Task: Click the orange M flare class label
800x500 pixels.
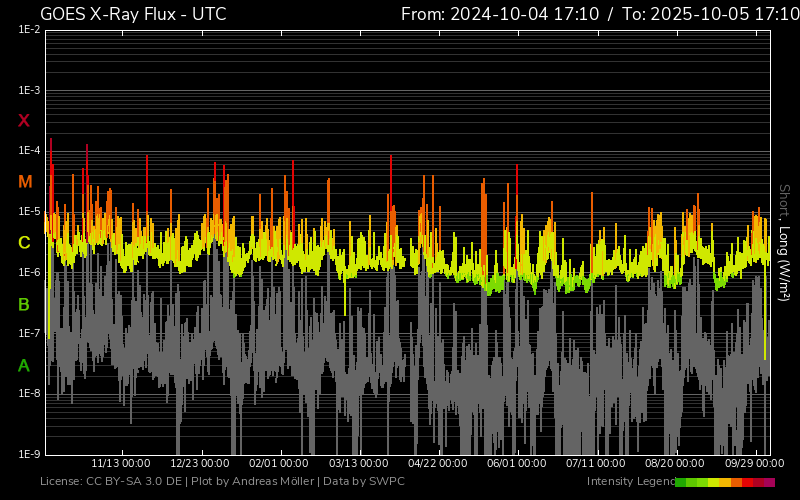Action: (x=25, y=182)
